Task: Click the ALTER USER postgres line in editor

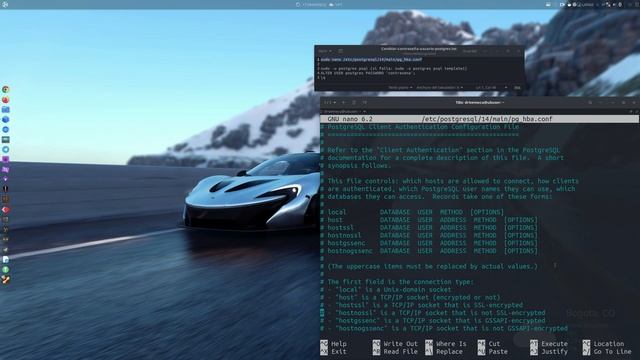Action: coord(367,73)
